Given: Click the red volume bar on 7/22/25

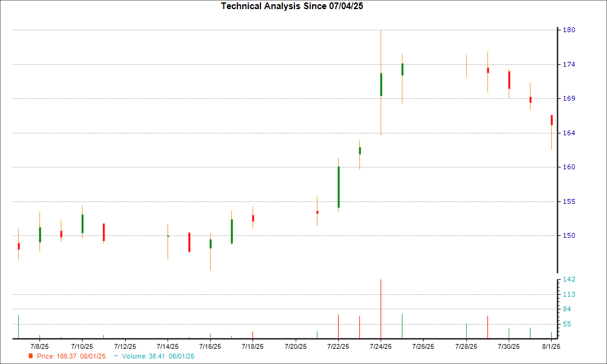Looking at the screenshot, I should click(x=338, y=326).
